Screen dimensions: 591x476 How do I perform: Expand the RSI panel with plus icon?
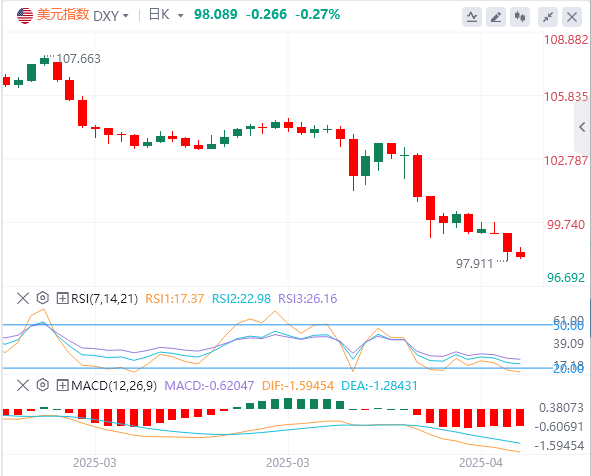click(x=62, y=298)
